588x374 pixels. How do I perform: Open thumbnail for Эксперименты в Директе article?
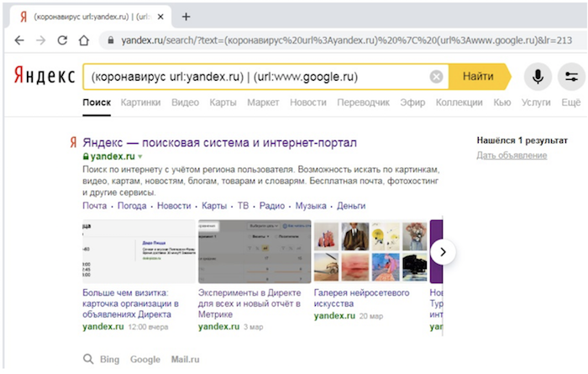(x=255, y=251)
